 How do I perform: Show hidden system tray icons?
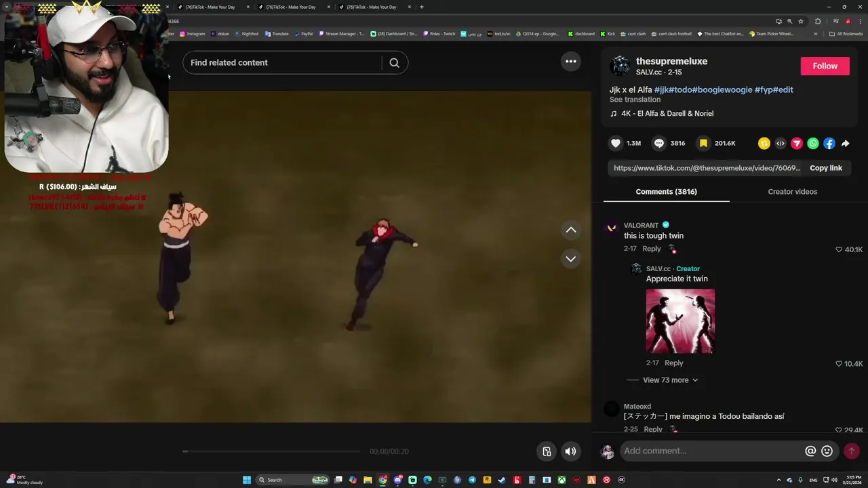(x=778, y=480)
